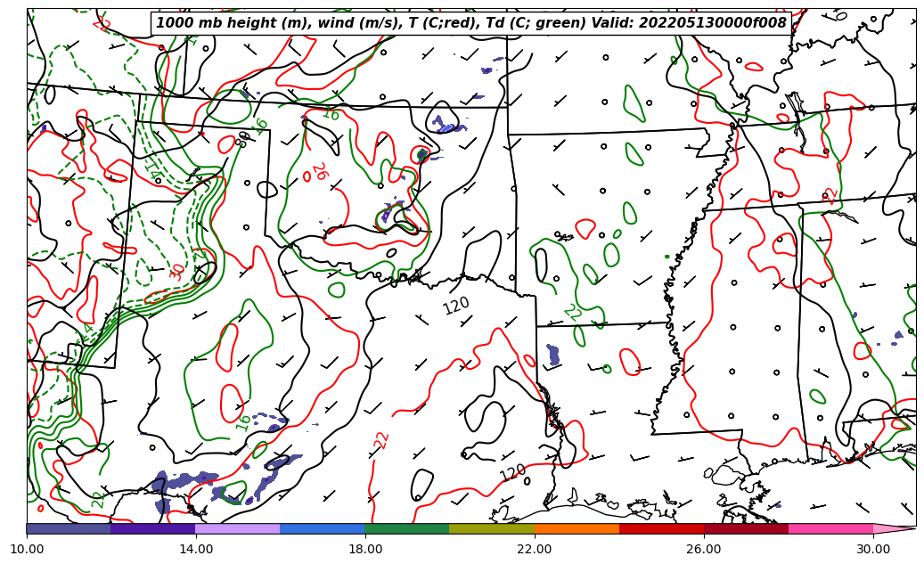Select the green 18–20 colorbar segment
Screen dimensions: 924x564
(x=406, y=528)
